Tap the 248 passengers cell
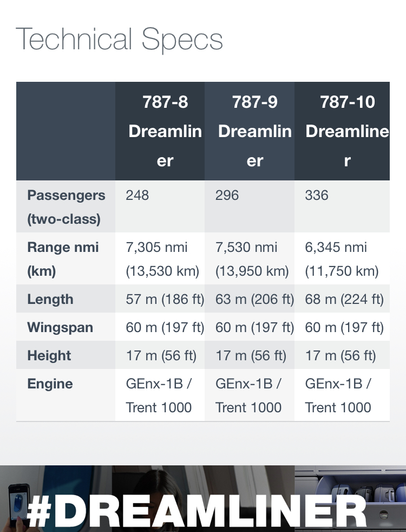 (x=137, y=196)
